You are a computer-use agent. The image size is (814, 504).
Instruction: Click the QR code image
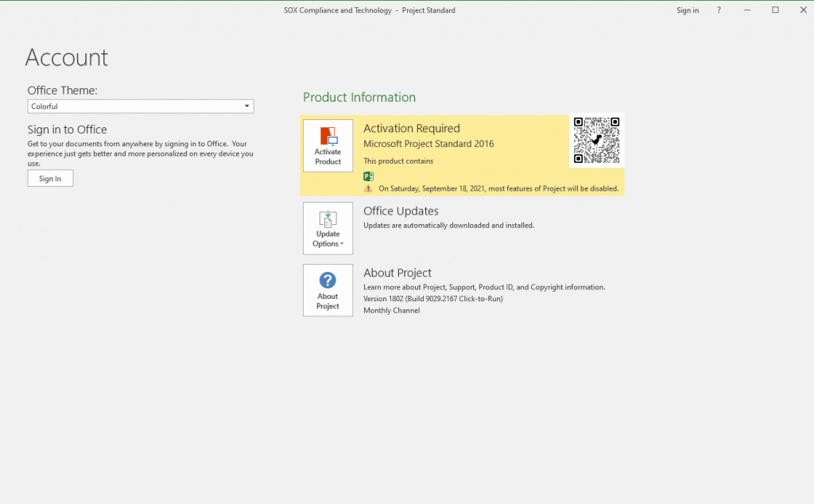tap(596, 140)
